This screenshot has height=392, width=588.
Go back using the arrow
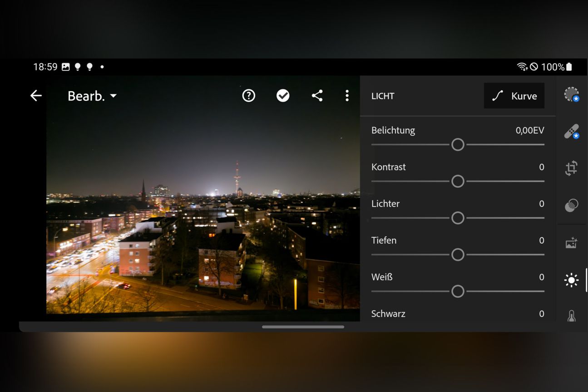pyautogui.click(x=35, y=95)
